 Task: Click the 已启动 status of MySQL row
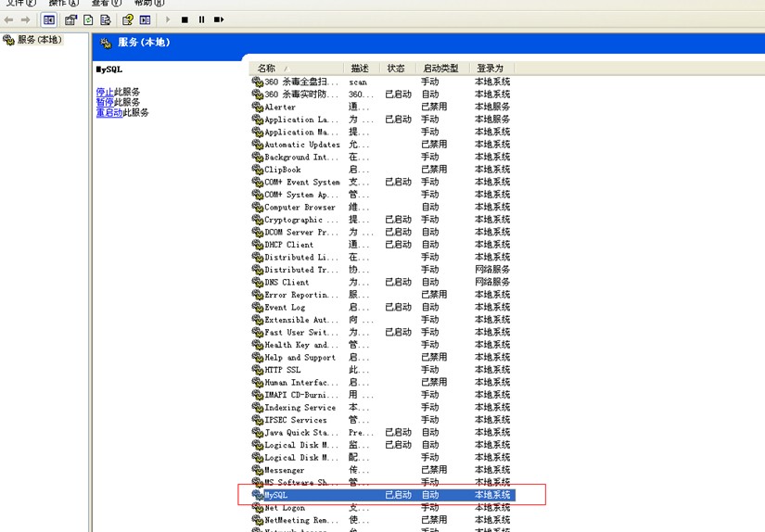point(398,495)
